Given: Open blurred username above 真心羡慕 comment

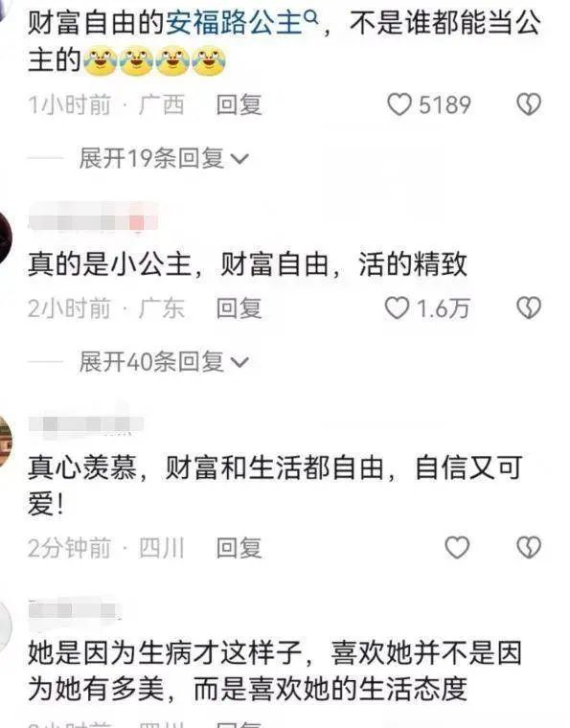Looking at the screenshot, I should point(86,424).
